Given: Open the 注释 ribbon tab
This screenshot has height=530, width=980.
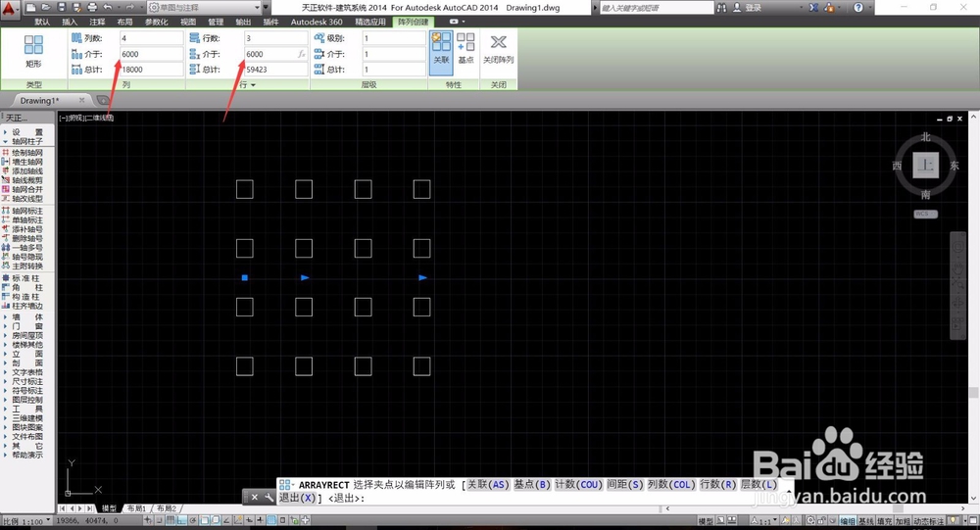Looking at the screenshot, I should coord(97,22).
